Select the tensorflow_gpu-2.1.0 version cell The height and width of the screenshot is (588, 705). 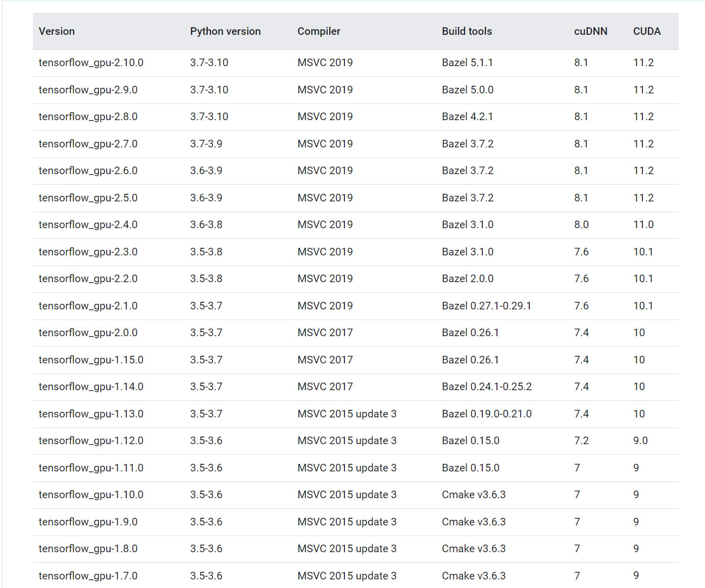[x=88, y=306]
